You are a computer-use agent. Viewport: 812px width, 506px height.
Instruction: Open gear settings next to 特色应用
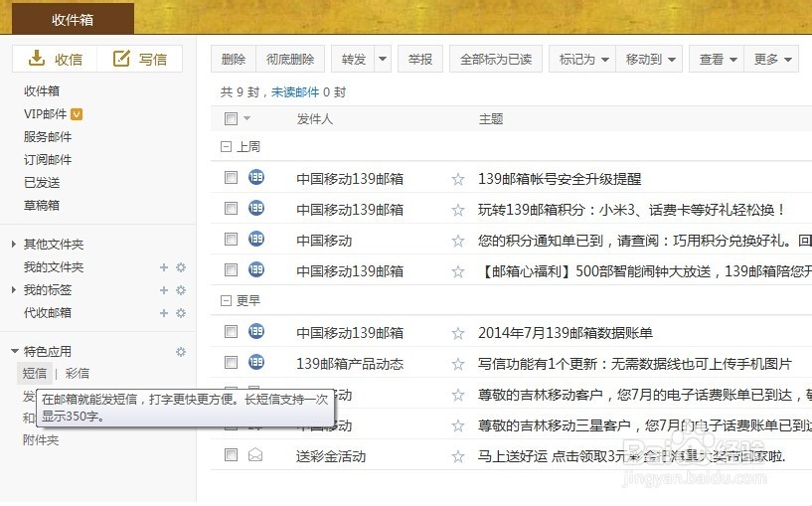coord(181,352)
